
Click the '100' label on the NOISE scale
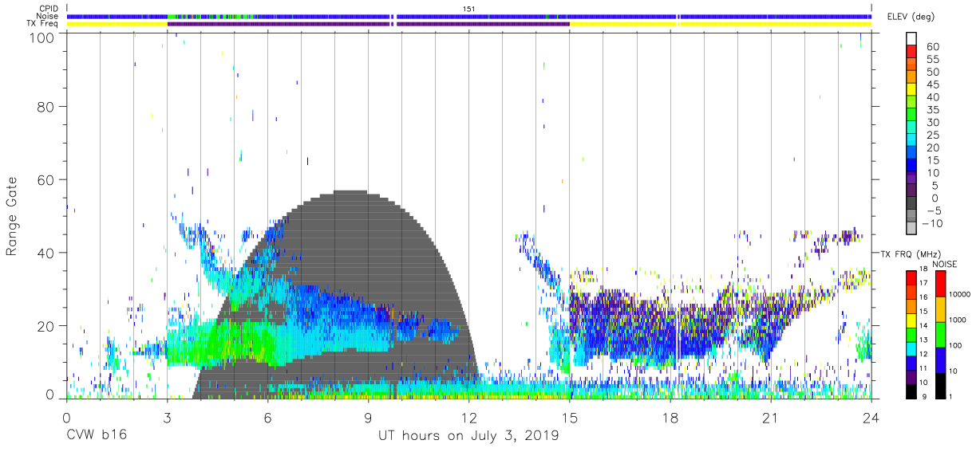point(955,345)
